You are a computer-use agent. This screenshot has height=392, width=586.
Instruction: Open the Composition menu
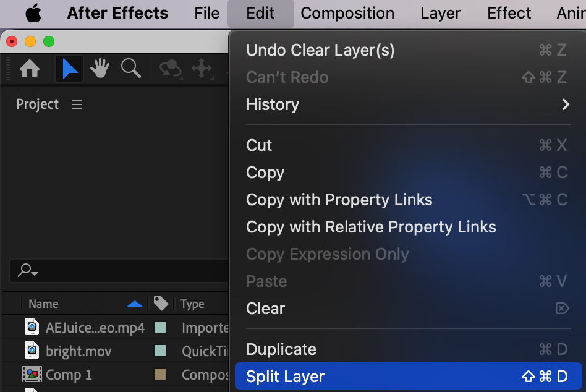[347, 13]
